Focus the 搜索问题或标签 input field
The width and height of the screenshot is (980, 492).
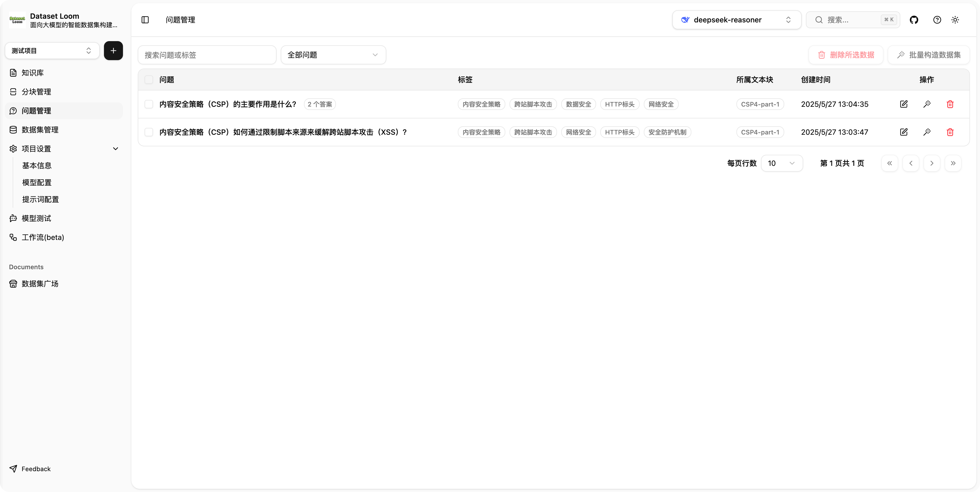point(207,55)
